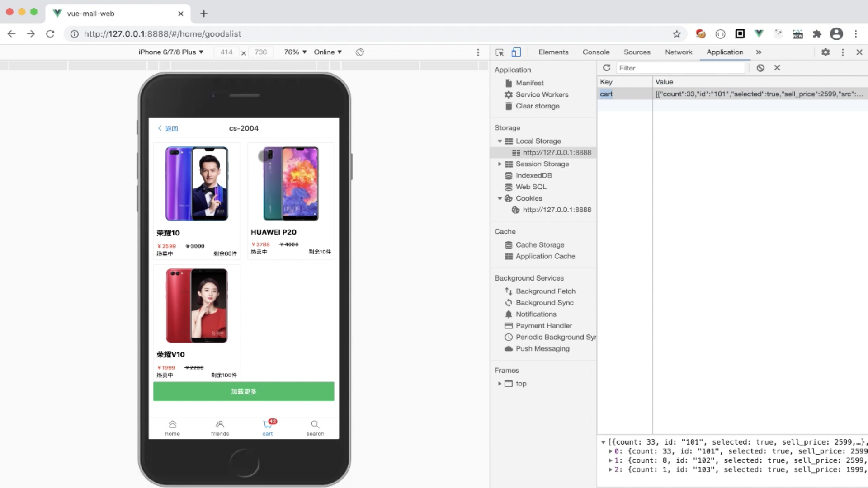The height and width of the screenshot is (488, 868).
Task: Delete the selected storage entry
Action: [x=777, y=68]
